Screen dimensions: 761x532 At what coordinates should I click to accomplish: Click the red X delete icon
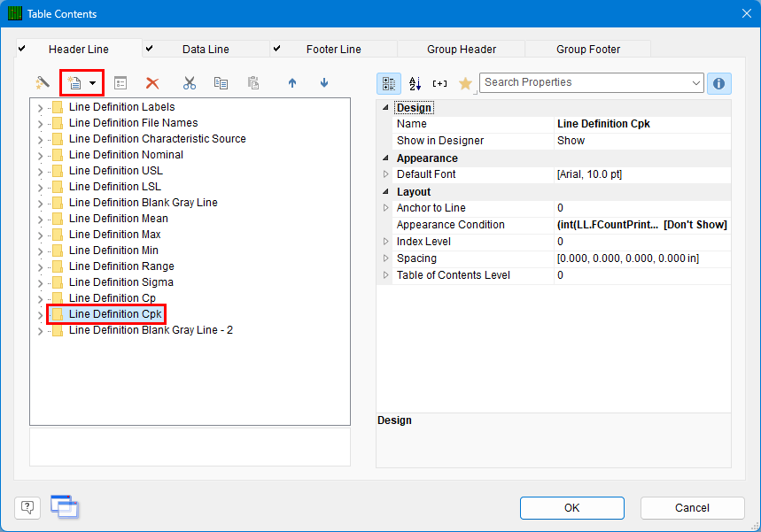[152, 83]
